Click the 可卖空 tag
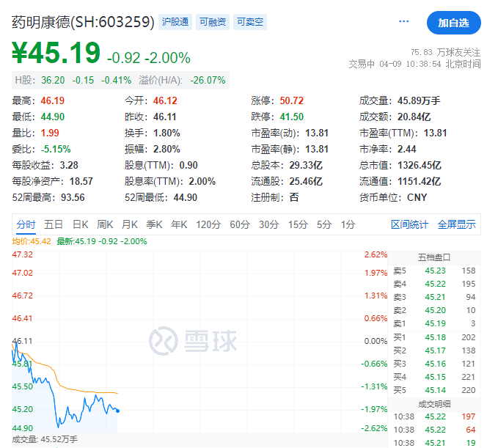 (x=250, y=22)
